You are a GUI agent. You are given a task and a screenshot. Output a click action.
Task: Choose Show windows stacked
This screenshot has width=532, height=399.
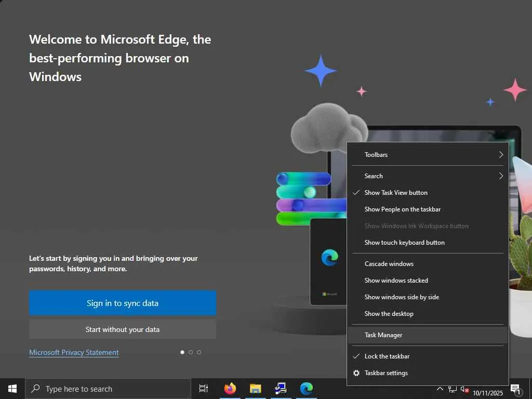[x=428, y=281]
